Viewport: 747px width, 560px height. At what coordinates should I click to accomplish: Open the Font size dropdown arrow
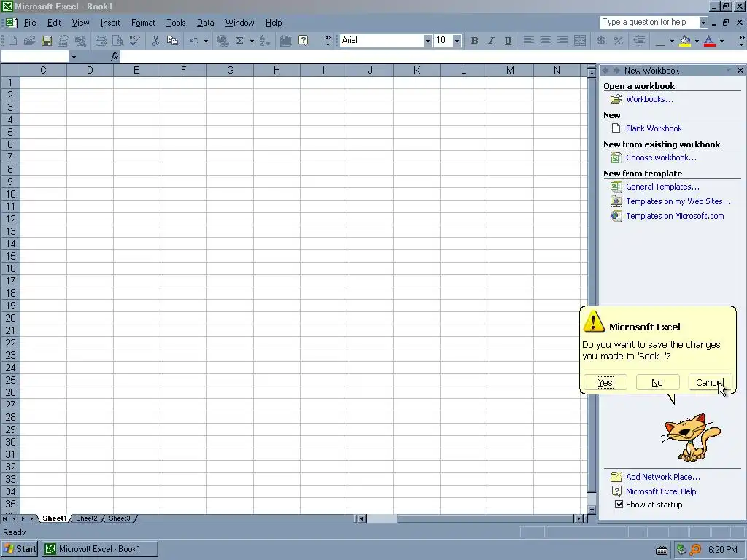coord(457,41)
